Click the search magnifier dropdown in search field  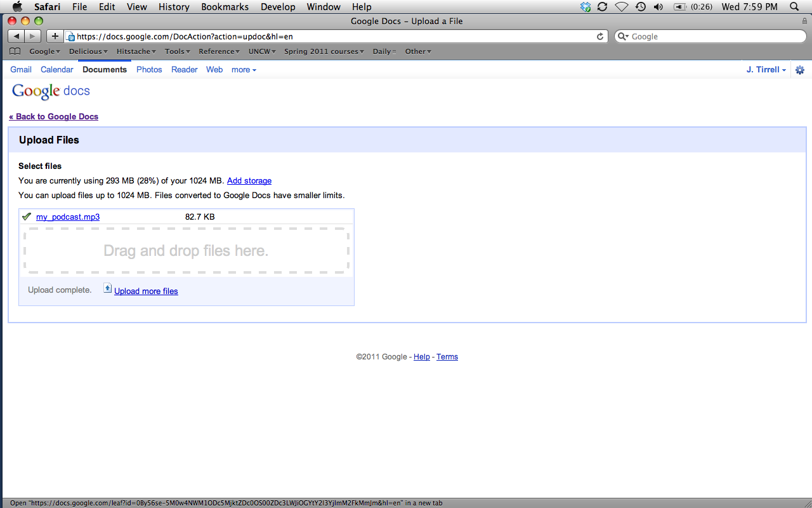tap(624, 36)
